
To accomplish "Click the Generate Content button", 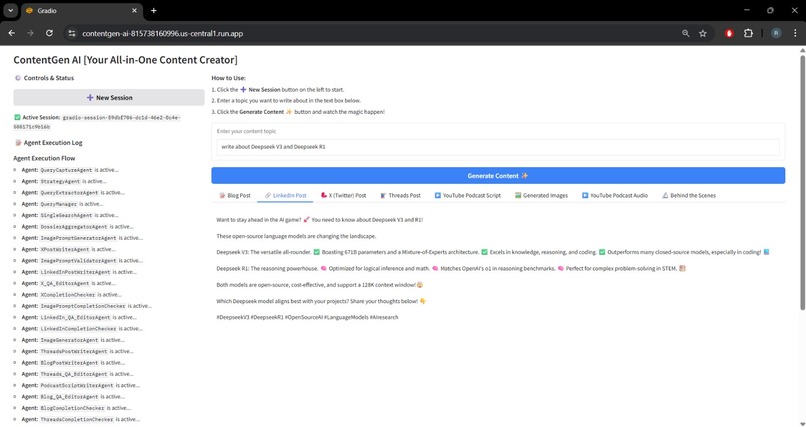I will pos(498,176).
